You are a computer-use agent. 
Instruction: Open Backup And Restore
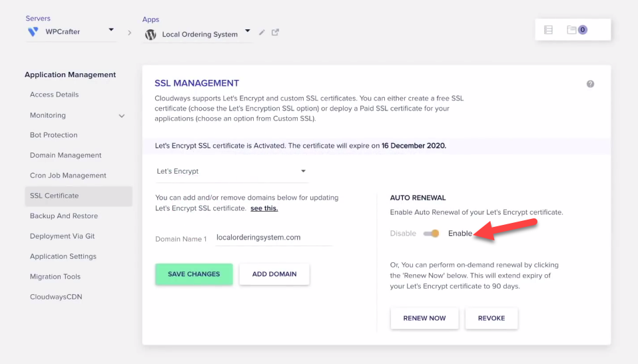[64, 216]
